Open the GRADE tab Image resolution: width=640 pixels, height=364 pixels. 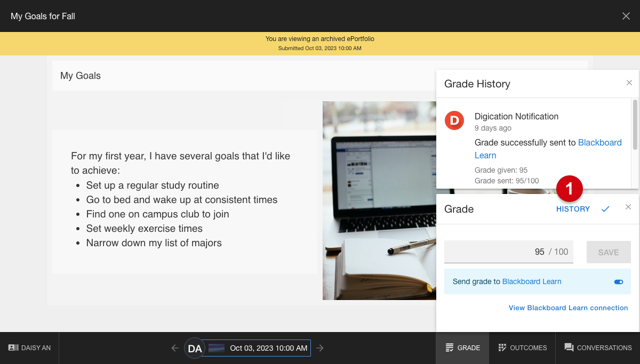pos(462,348)
